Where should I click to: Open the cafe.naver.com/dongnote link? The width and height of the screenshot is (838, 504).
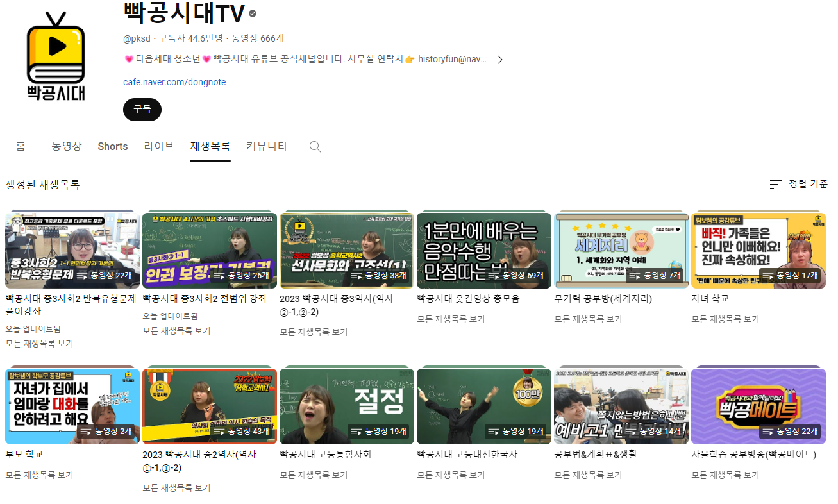[174, 83]
